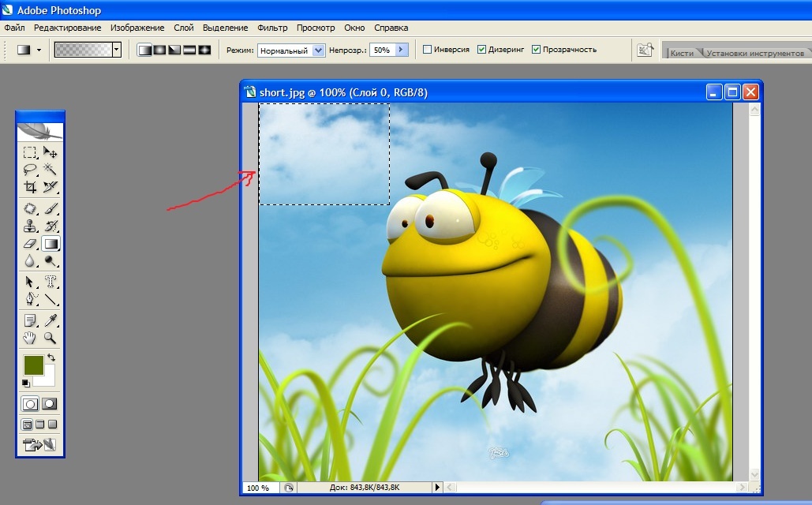
Task: Select the Move tool
Action: [x=51, y=152]
